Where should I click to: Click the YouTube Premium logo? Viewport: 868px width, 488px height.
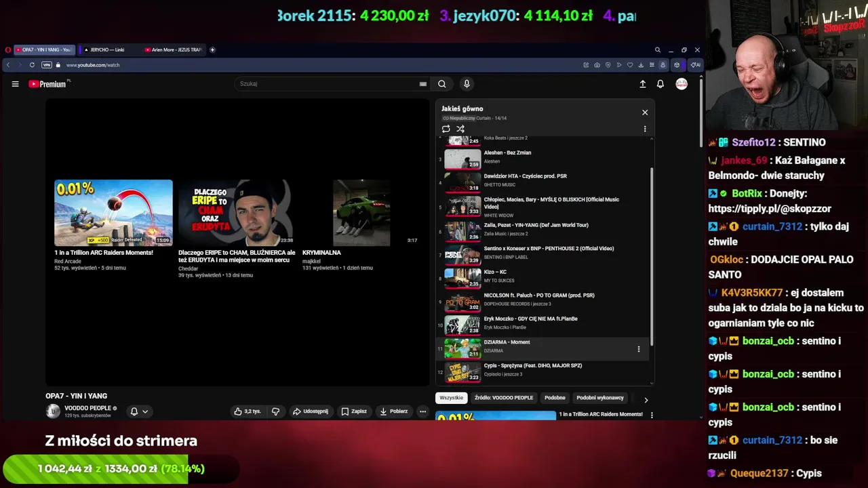click(47, 84)
